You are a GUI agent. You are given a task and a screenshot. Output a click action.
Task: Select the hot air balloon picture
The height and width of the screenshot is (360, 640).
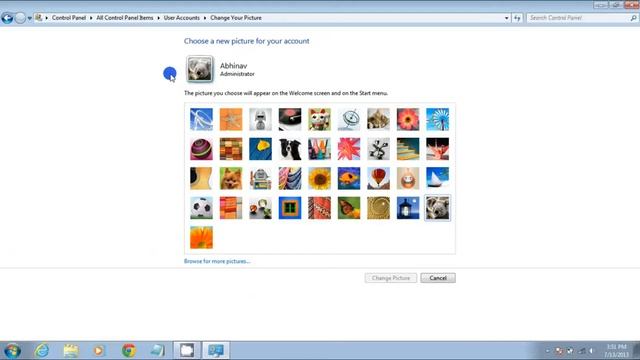(x=378, y=178)
